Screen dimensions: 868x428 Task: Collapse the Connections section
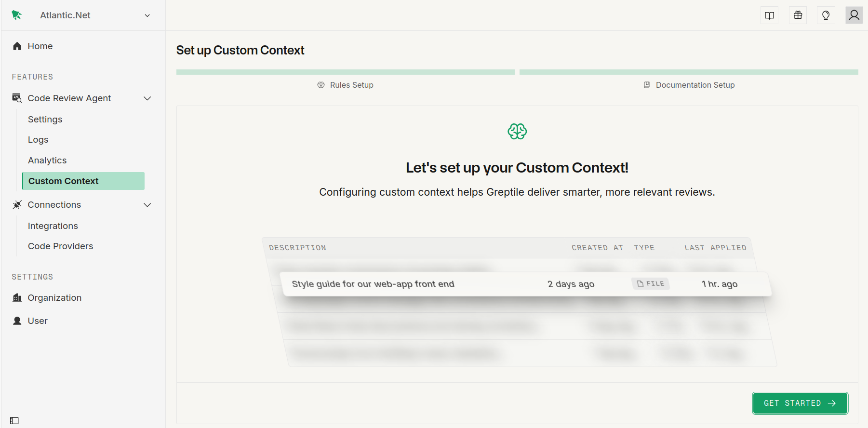click(x=147, y=205)
